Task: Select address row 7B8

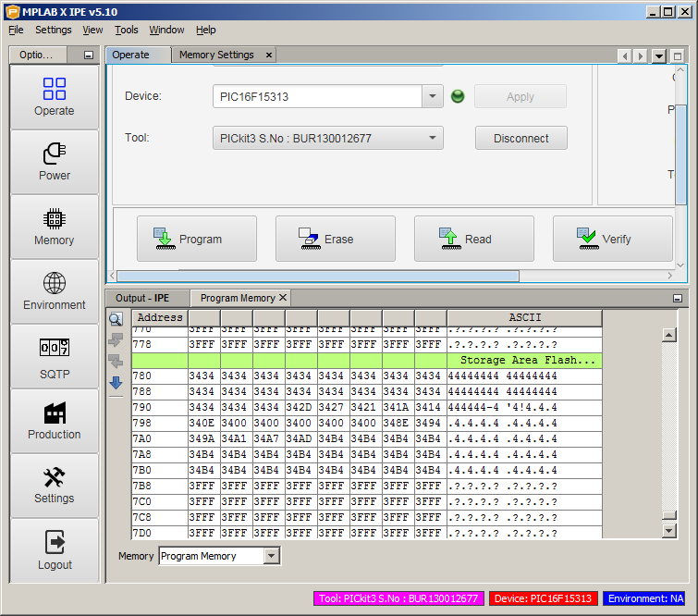Action: tap(367, 486)
